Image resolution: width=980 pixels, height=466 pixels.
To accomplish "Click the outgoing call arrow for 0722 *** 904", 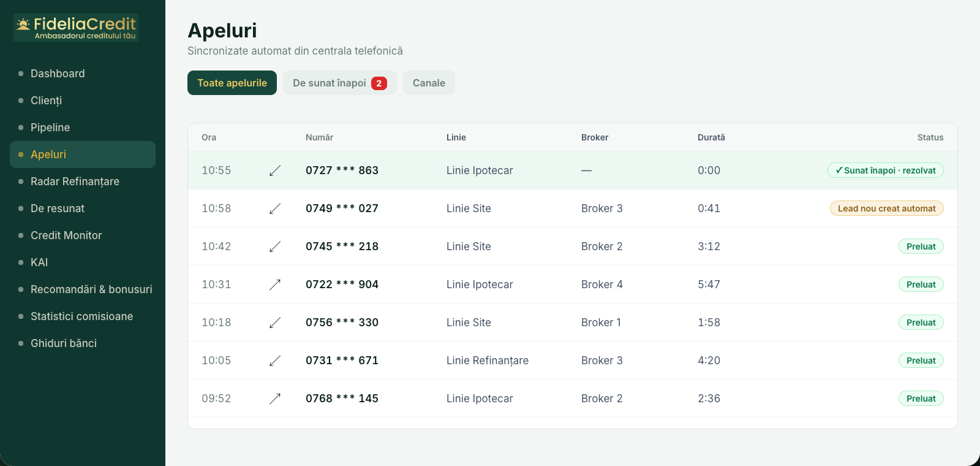I will 275,285.
